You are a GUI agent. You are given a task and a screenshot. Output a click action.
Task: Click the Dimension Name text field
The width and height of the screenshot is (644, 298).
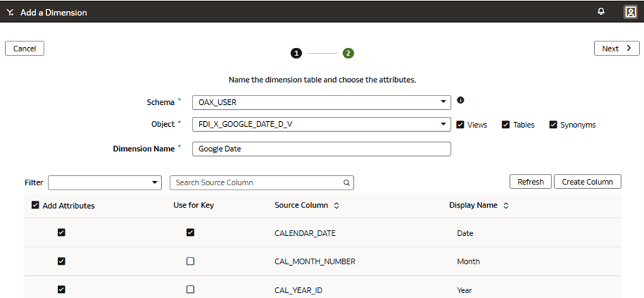[x=321, y=149]
